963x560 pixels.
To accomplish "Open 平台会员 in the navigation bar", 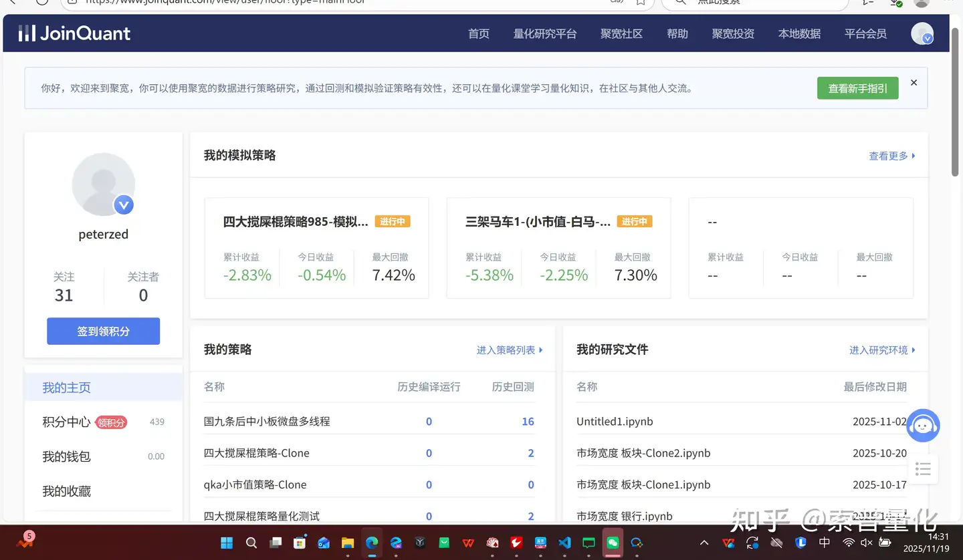I will click(x=865, y=34).
